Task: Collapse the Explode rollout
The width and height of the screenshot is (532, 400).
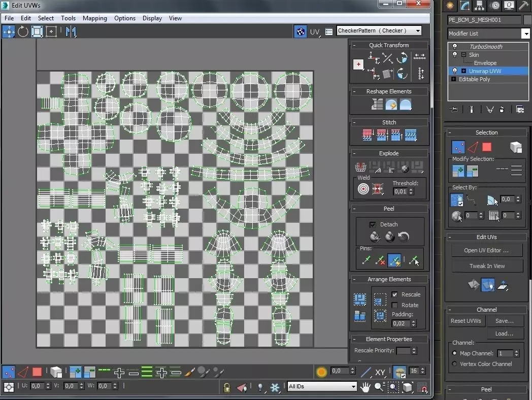Action: click(x=354, y=153)
